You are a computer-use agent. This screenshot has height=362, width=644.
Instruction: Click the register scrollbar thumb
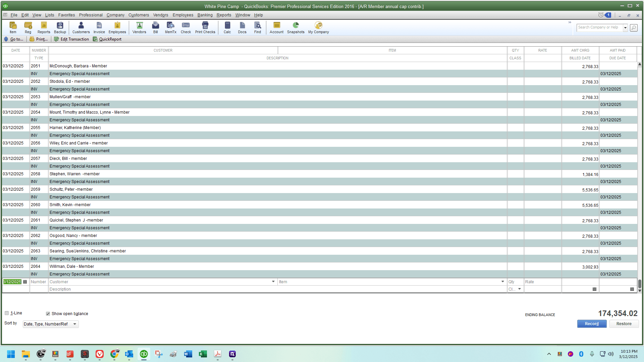(x=640, y=284)
